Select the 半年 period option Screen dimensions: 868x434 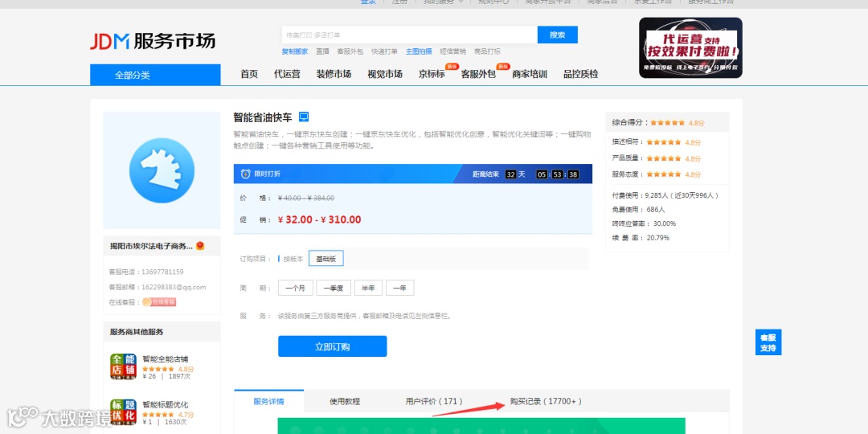coord(368,288)
